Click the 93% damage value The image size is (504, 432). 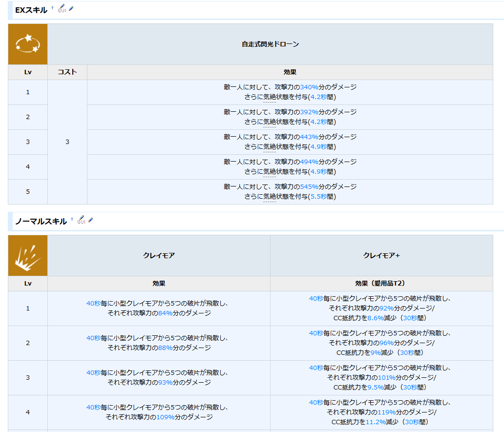[x=166, y=383]
